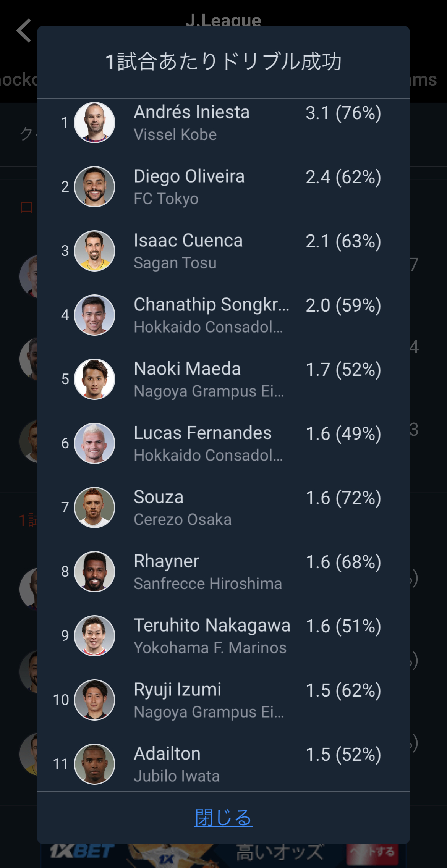This screenshot has height=868, width=447.
Task: Tap Sagan Tosu team name
Action: tap(175, 263)
